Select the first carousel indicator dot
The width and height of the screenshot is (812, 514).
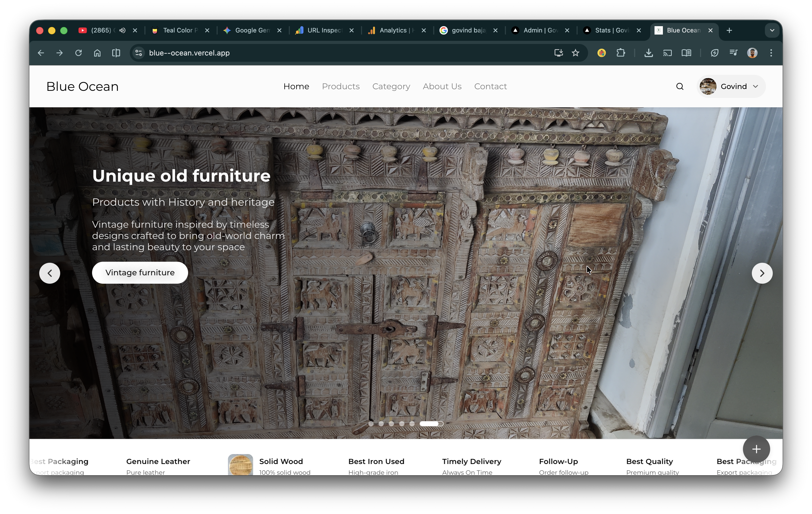point(371,424)
